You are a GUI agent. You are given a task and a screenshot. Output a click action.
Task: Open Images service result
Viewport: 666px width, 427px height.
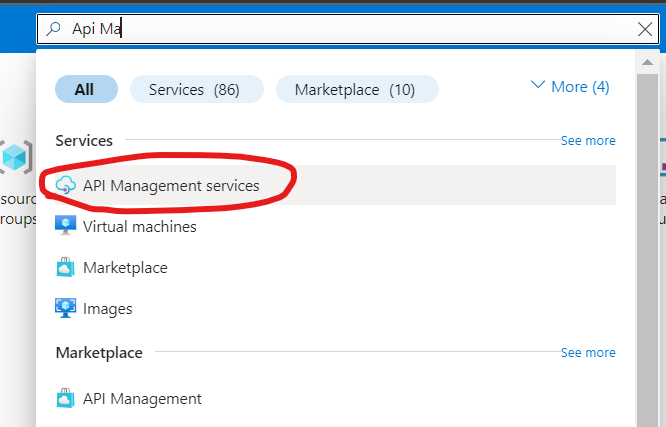[x=335, y=308]
